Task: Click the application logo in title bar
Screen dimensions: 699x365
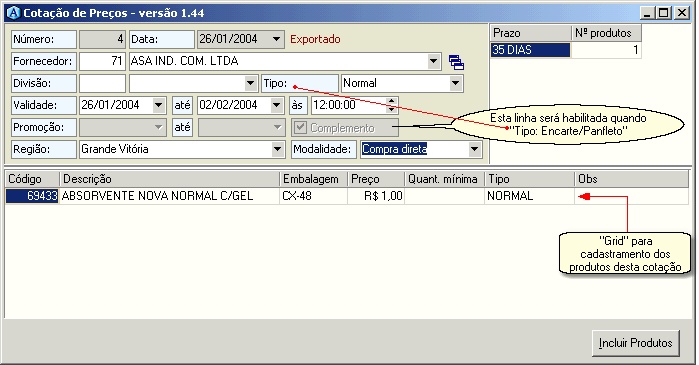Action: pos(14,13)
